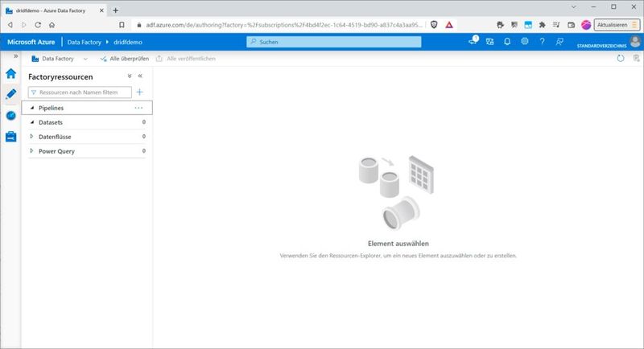Open the Monitor gauge tab
The image size is (644, 349).
pyautogui.click(x=11, y=116)
